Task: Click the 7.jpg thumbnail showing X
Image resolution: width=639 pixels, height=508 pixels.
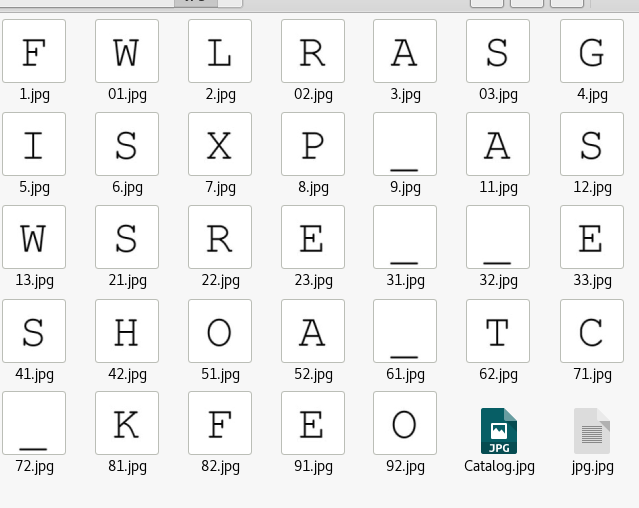Action: 220,144
